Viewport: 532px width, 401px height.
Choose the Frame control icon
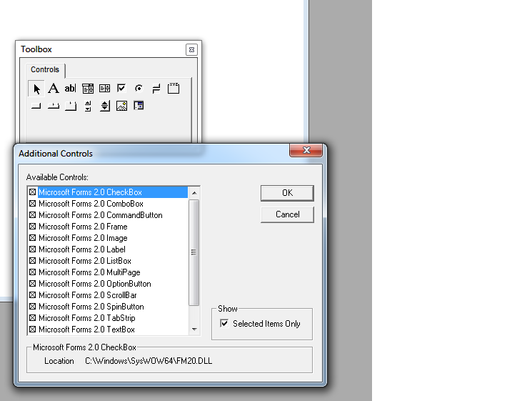point(174,89)
